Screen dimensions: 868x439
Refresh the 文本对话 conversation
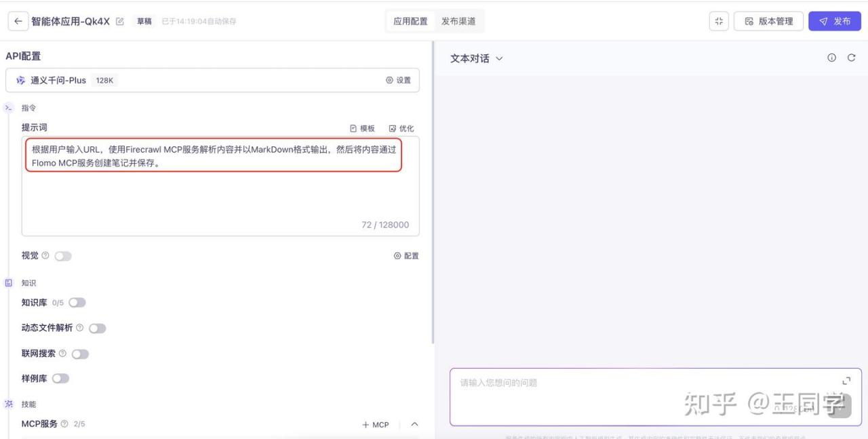coord(851,58)
